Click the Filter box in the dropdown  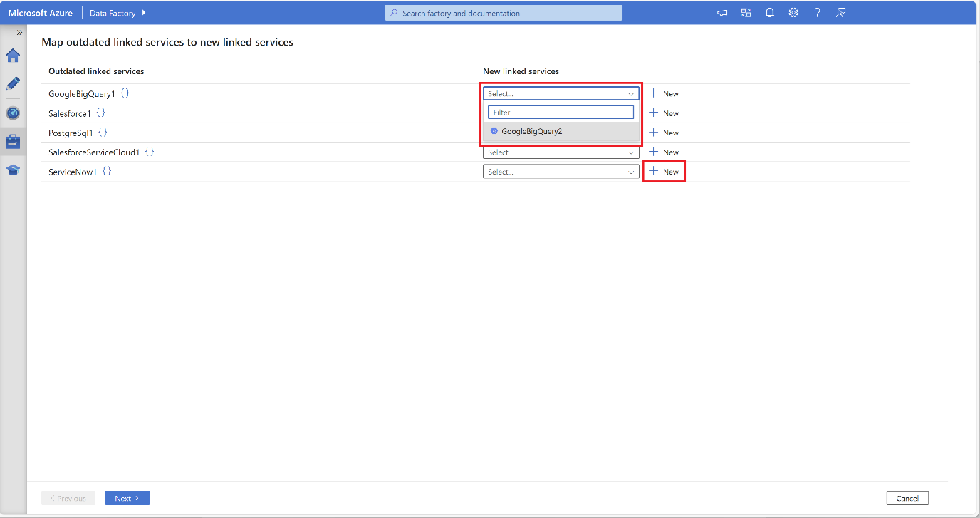coord(561,113)
